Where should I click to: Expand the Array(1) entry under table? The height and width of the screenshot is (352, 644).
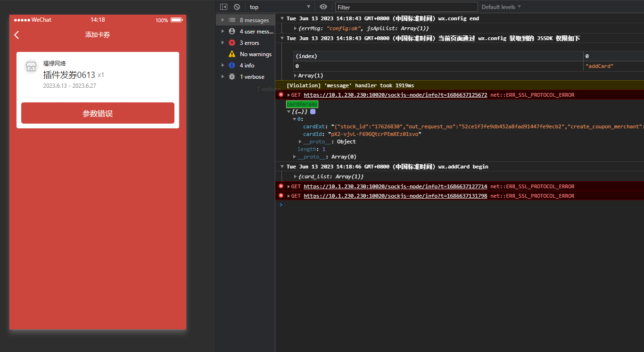coord(295,76)
